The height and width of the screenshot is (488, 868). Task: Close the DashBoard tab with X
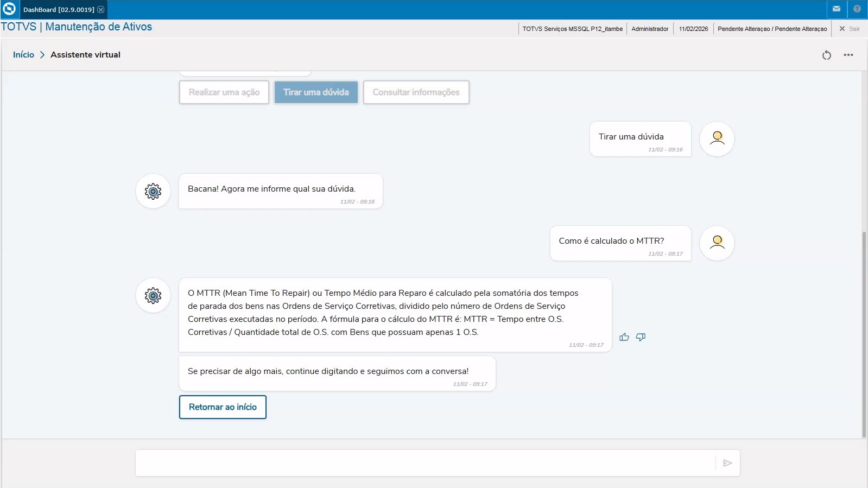[x=101, y=10]
